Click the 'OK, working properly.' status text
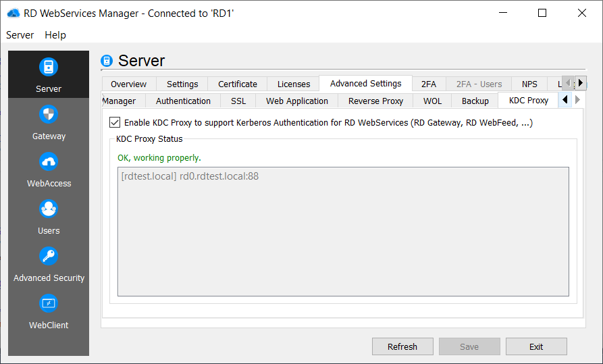The image size is (603, 364). [x=159, y=158]
